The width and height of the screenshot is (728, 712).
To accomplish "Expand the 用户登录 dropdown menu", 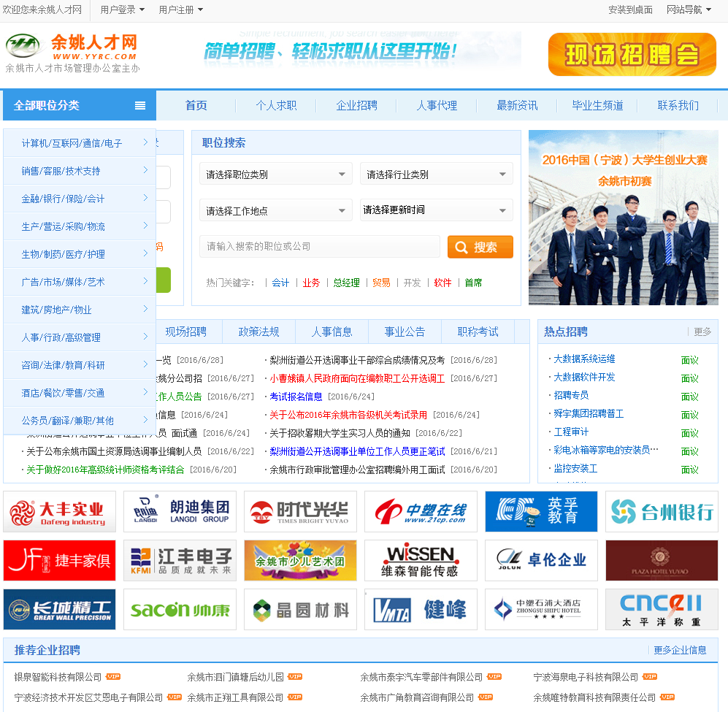I will coord(122,9).
